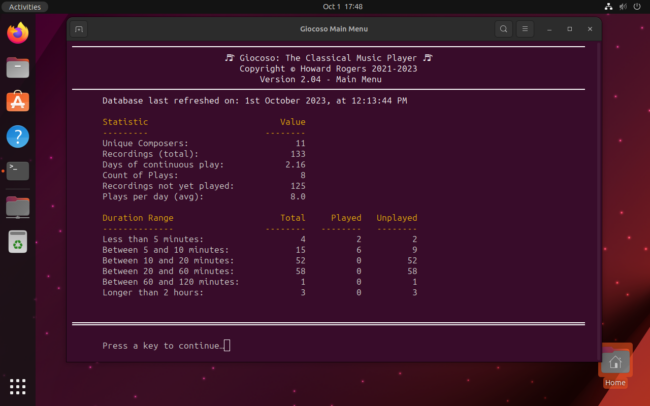This screenshot has height=406, width=650.
Task: Click 'Days of continuous play:' label
Action: click(x=163, y=165)
